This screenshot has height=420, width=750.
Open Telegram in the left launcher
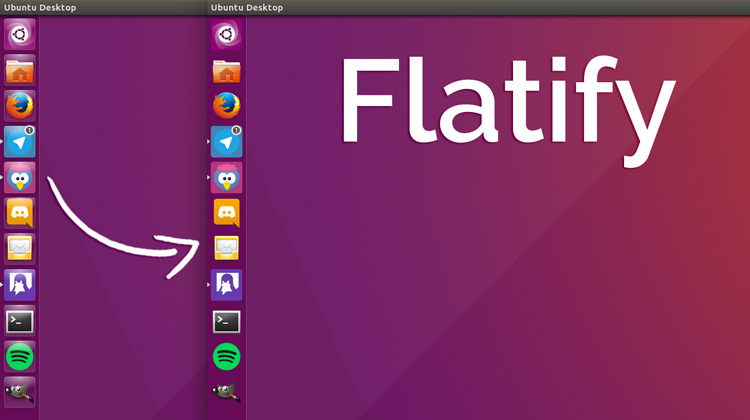(x=20, y=142)
